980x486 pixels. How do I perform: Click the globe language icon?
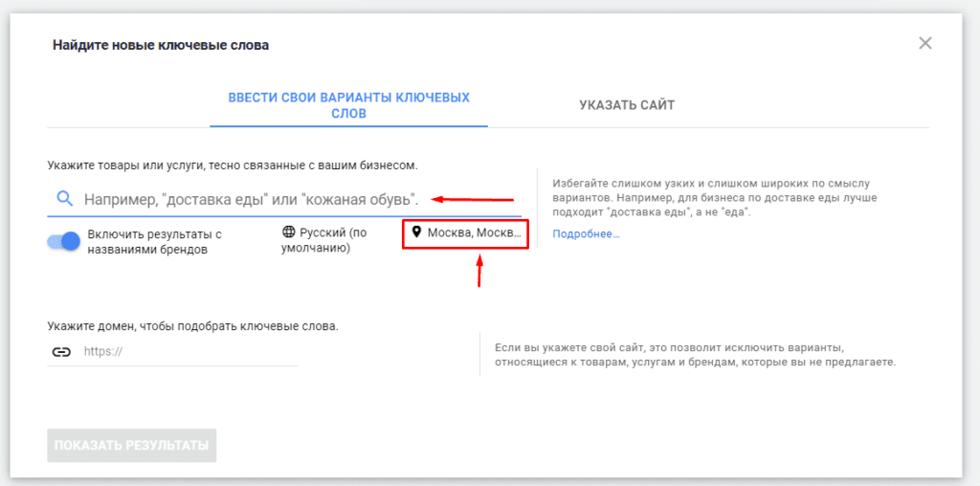288,232
